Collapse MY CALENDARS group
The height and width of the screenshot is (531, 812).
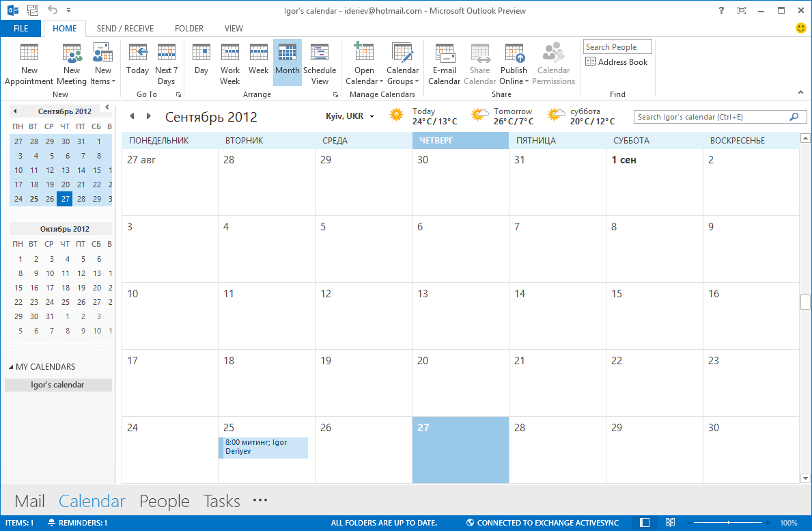(x=11, y=367)
